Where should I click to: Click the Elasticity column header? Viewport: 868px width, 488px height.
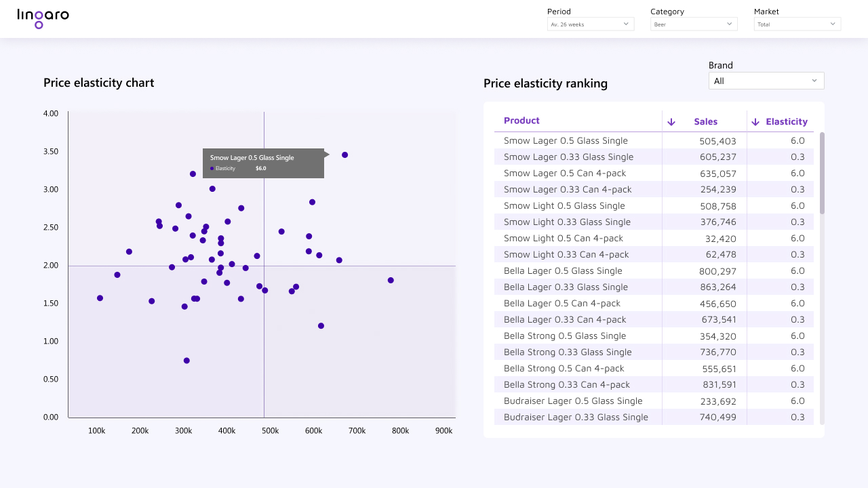(787, 121)
